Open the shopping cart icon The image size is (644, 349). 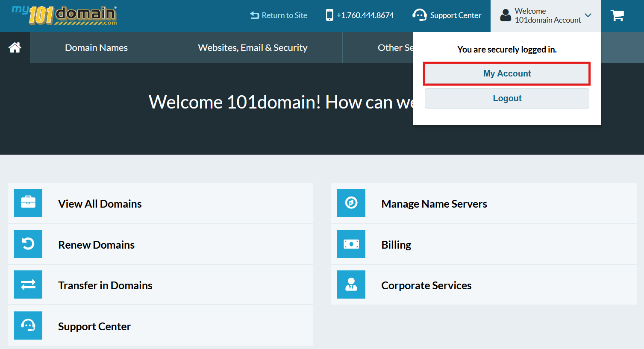click(617, 16)
